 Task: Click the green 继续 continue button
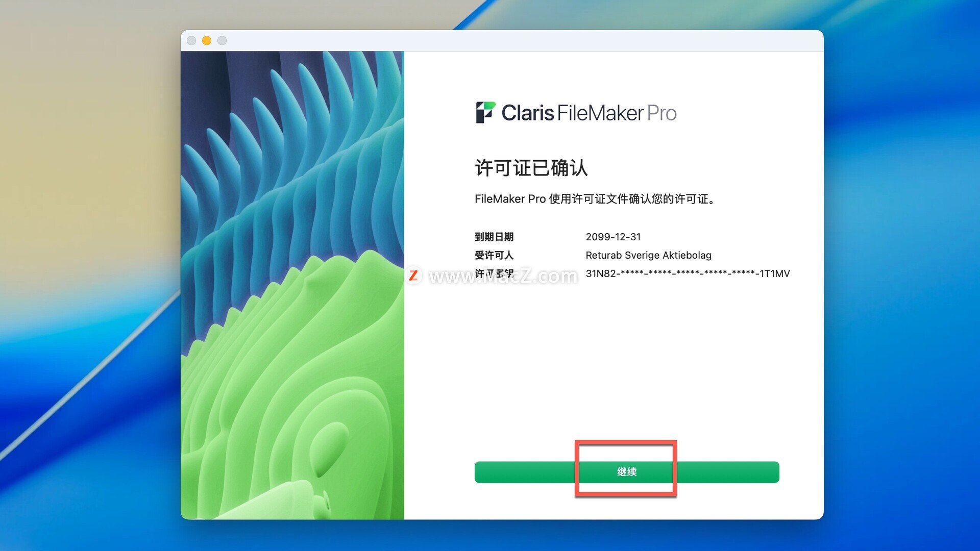(626, 472)
